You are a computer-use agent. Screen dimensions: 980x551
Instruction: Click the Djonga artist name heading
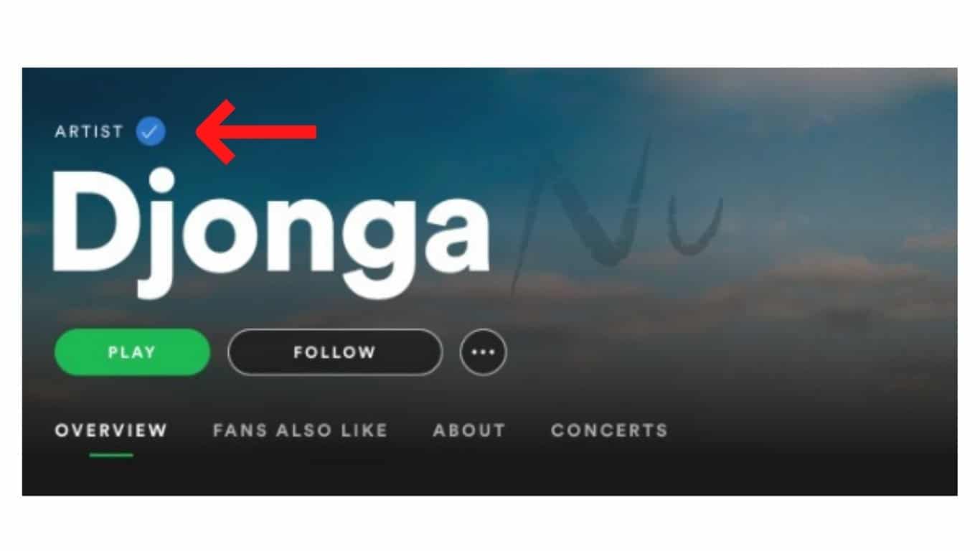[272, 231]
